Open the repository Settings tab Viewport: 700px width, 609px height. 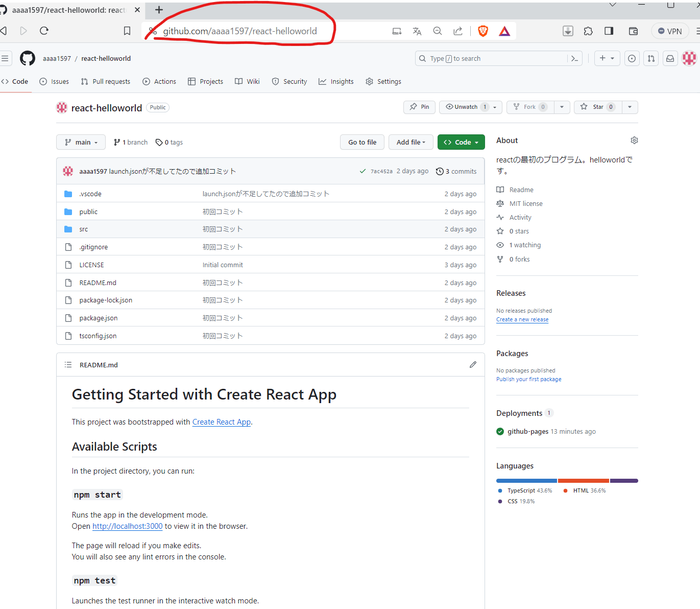[383, 81]
